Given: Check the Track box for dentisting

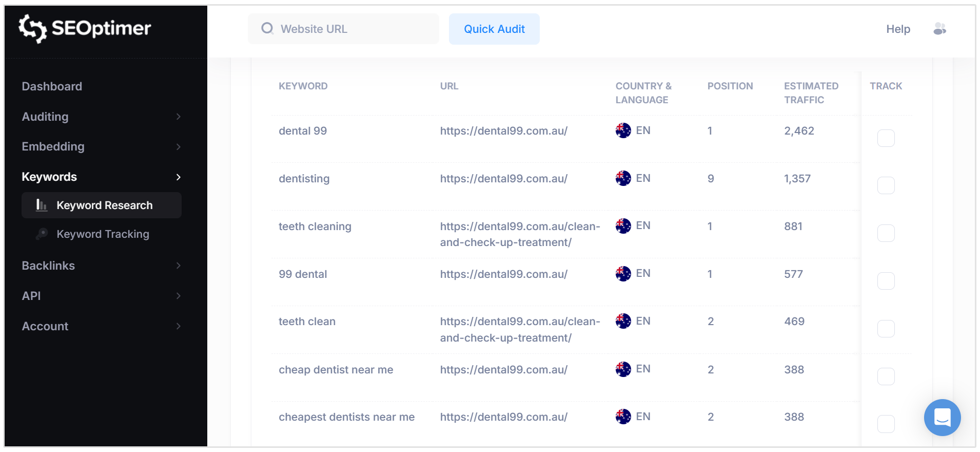Looking at the screenshot, I should (x=886, y=185).
